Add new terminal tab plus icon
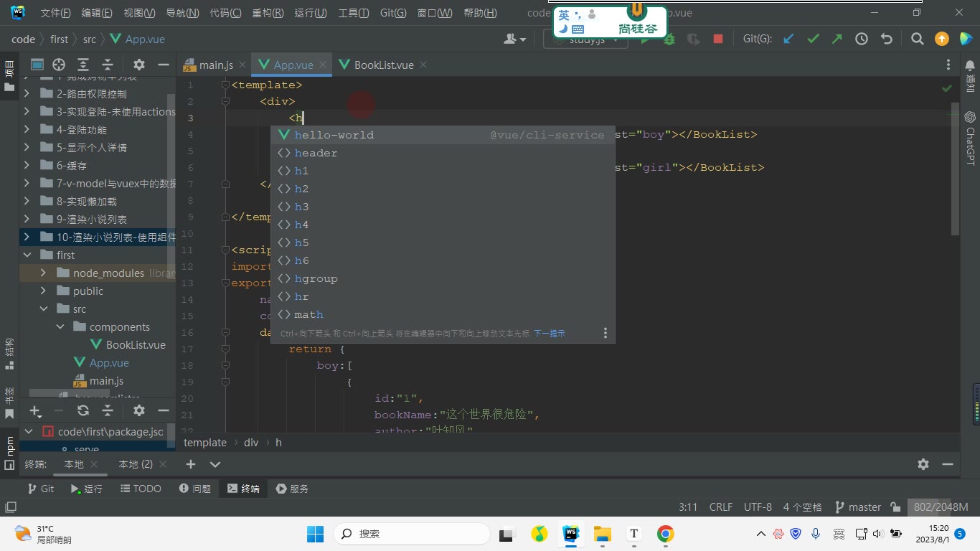 [191, 464]
